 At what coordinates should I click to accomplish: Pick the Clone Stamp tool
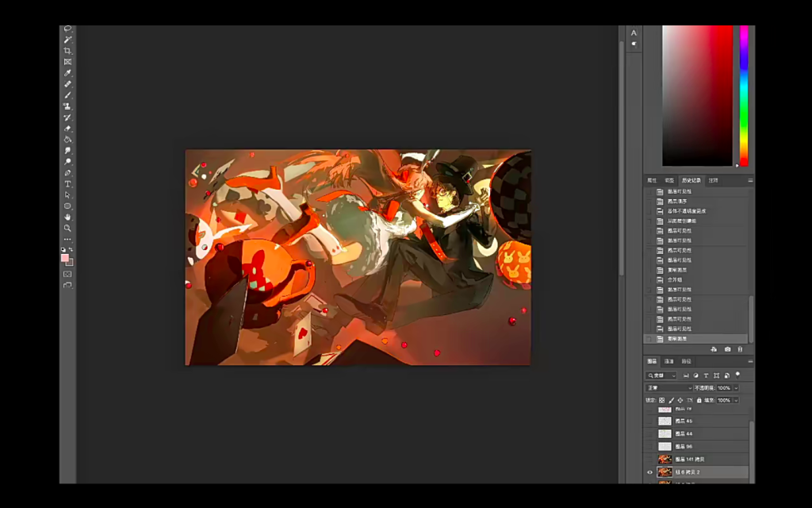(67, 106)
